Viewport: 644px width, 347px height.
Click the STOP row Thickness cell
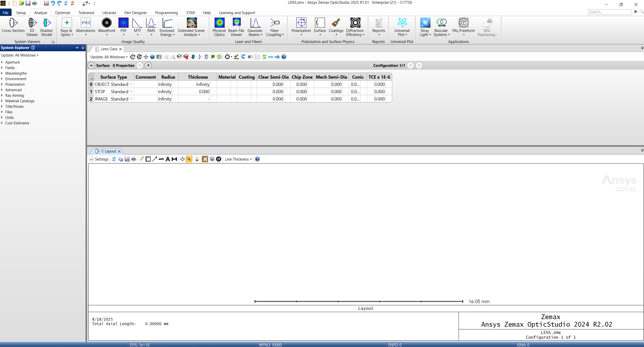point(198,91)
